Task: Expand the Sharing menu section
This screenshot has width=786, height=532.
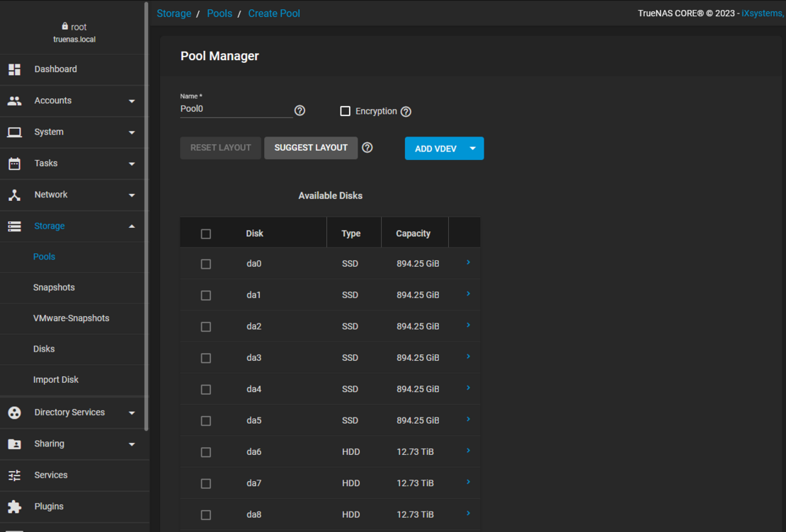Action: pyautogui.click(x=132, y=444)
